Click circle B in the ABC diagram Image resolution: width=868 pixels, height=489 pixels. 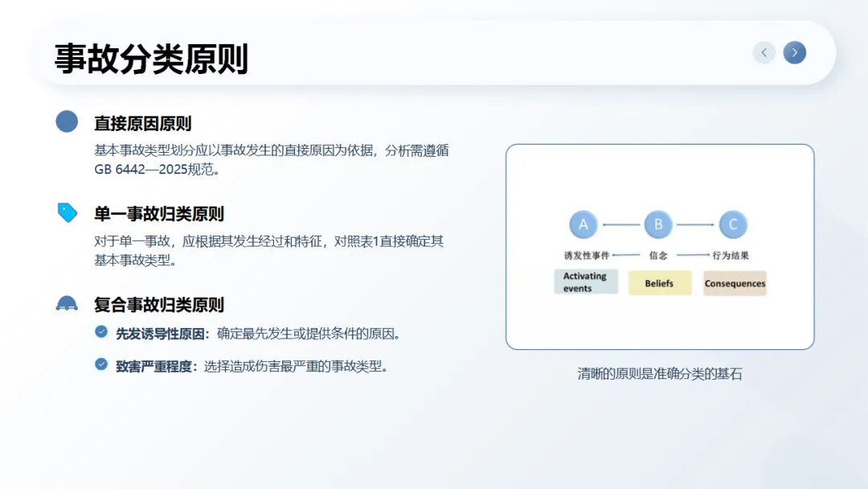coord(658,224)
